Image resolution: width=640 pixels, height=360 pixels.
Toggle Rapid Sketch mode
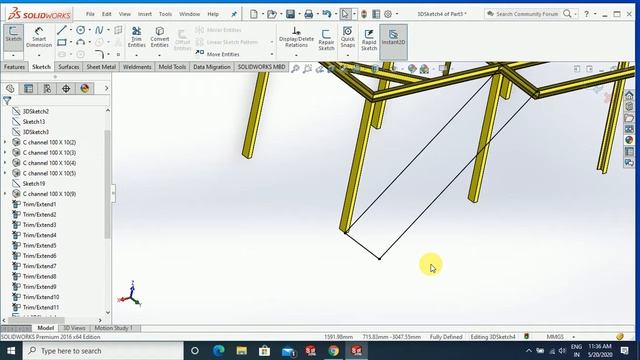pyautogui.click(x=369, y=39)
